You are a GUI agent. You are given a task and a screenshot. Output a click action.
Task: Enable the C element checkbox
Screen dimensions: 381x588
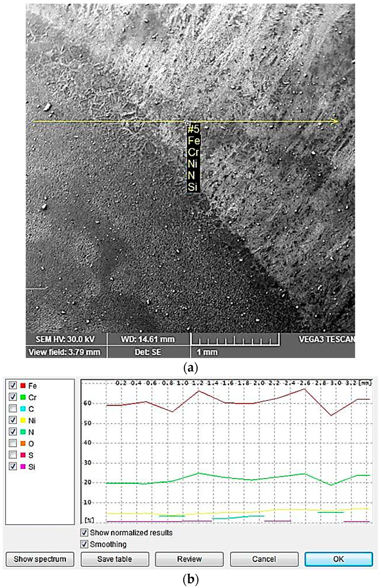tap(13, 409)
